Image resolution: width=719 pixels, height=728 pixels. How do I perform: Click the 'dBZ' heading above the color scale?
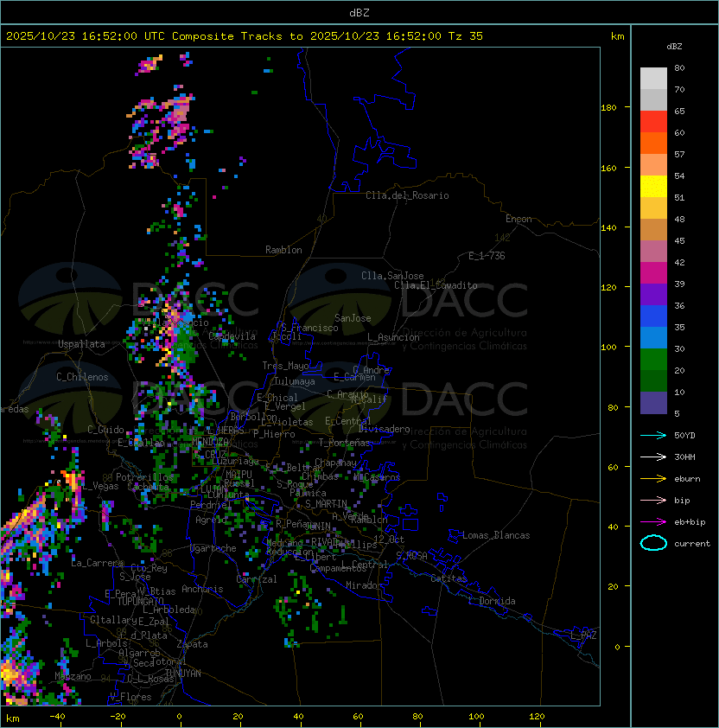(674, 47)
